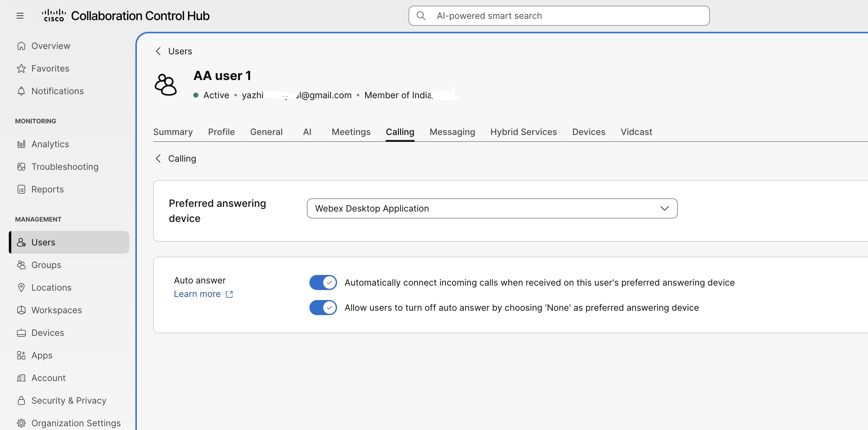This screenshot has width=868, height=430.
Task: Focus the AI-powered smart search field
Action: (x=559, y=15)
